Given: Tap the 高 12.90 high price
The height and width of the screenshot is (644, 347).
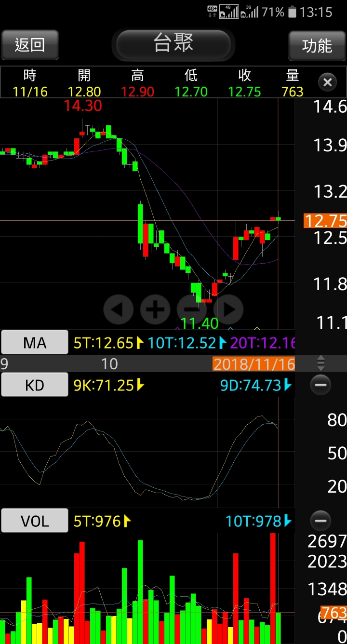Looking at the screenshot, I should [138, 83].
